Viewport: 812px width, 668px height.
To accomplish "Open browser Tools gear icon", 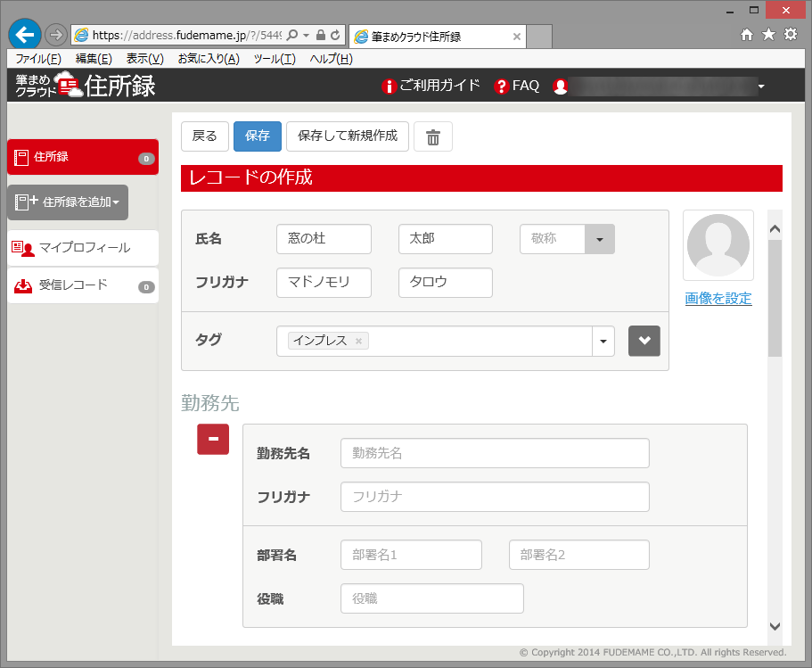I will tap(791, 35).
